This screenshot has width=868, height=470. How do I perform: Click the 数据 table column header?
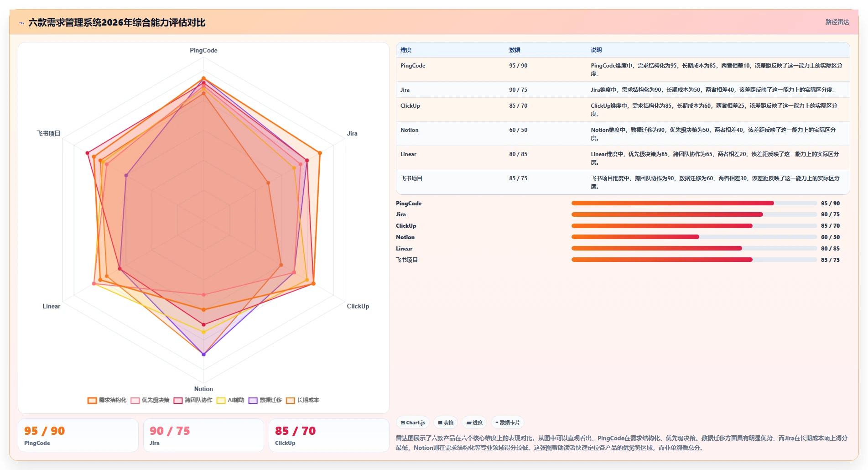(x=515, y=50)
